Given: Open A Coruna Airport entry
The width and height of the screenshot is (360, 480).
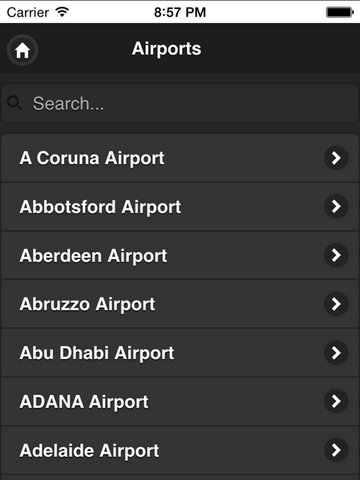Looking at the screenshot, I should pyautogui.click(x=180, y=158).
